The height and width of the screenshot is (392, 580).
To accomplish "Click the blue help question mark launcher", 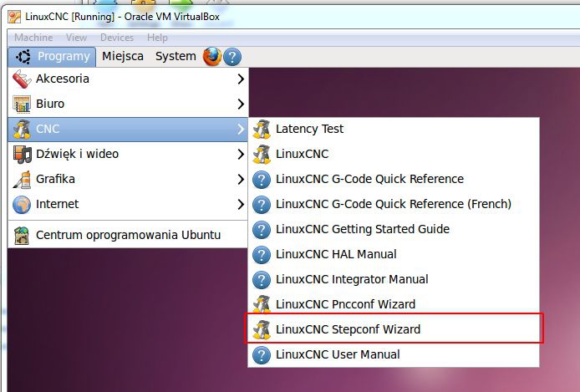I will [232, 57].
